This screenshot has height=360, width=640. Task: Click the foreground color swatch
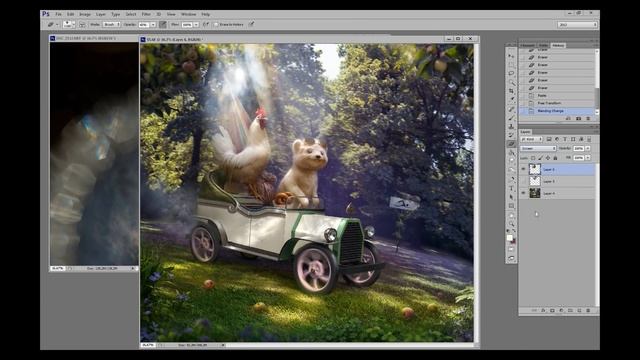[509, 238]
